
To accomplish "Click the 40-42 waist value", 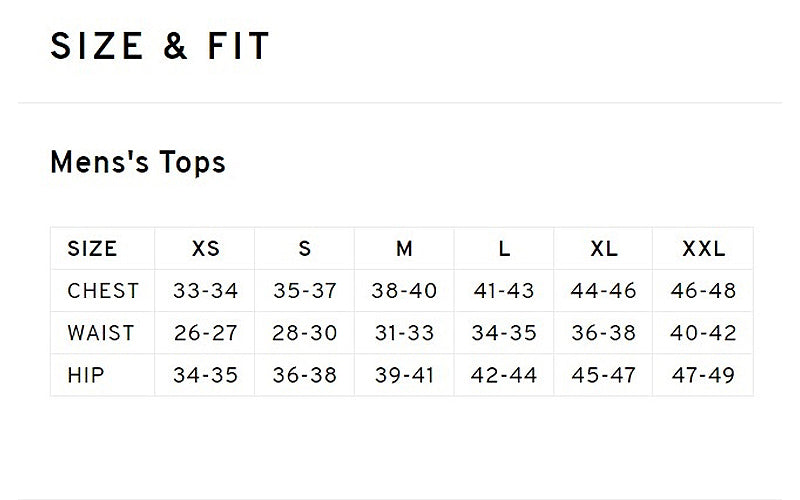I will coord(703,333).
